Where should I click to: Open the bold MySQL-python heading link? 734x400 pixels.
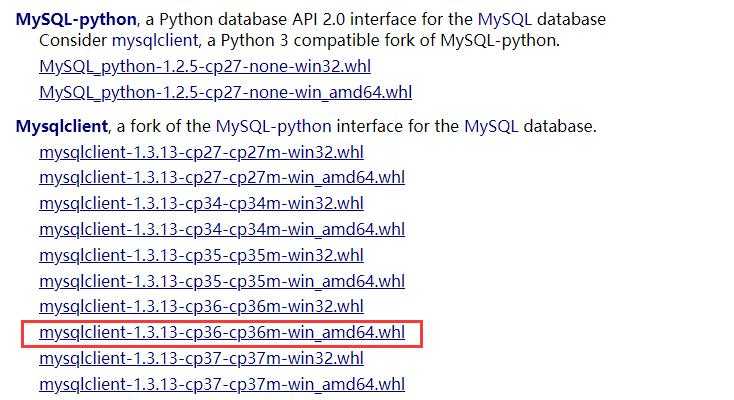[x=76, y=20]
